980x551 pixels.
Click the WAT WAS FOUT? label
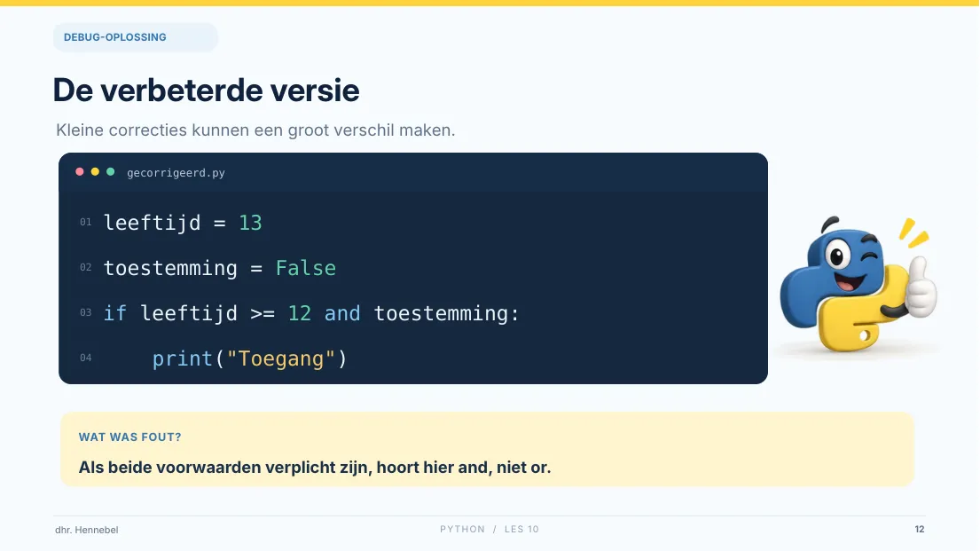(130, 437)
